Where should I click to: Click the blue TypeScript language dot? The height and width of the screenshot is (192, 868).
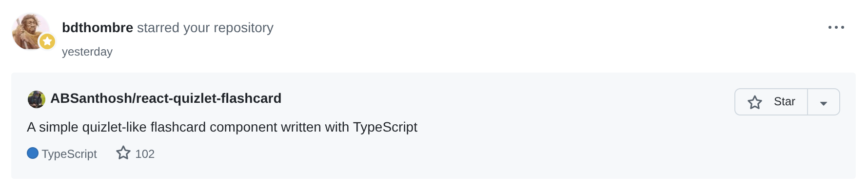tap(33, 153)
